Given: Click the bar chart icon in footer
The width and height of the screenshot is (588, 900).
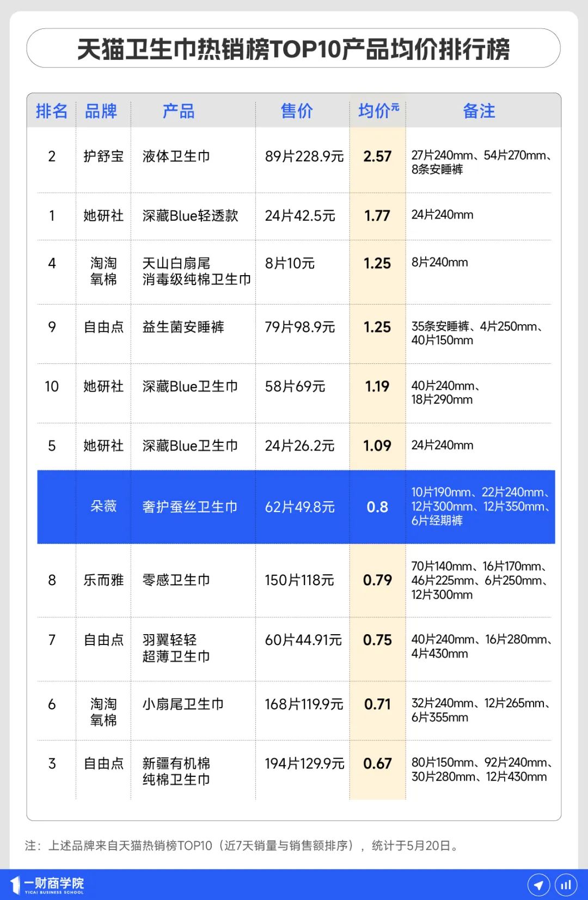Looking at the screenshot, I should click(566, 885).
